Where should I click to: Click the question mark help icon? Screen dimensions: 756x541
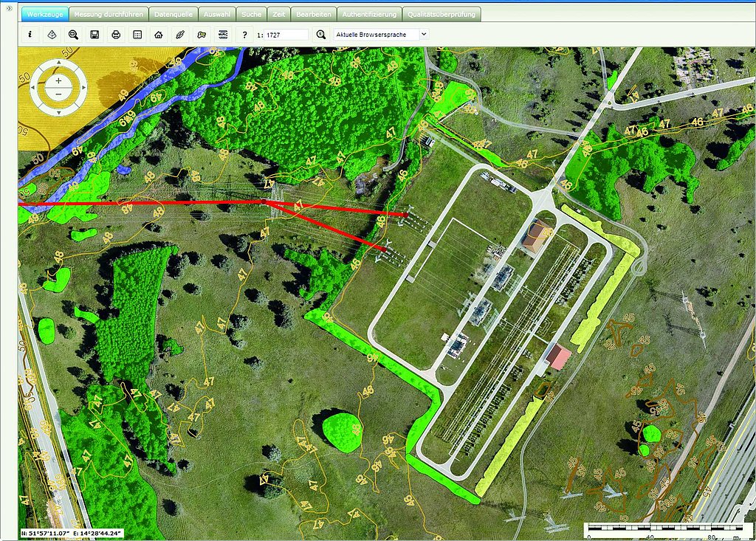(244, 35)
